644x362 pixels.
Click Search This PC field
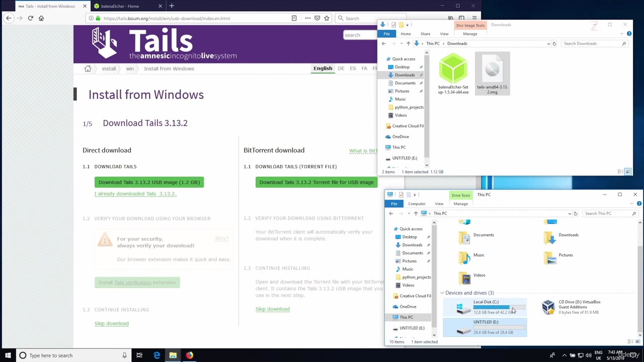click(610, 213)
